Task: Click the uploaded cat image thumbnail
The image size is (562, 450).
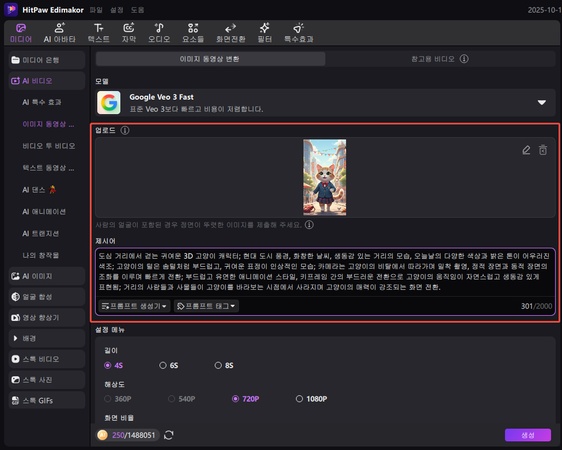Action: click(325, 177)
